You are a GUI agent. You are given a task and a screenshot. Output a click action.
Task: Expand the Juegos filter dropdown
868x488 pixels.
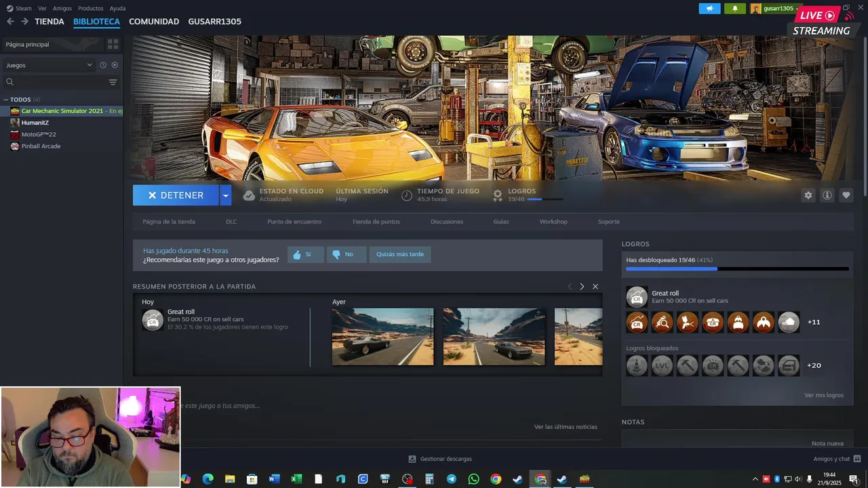pos(49,65)
